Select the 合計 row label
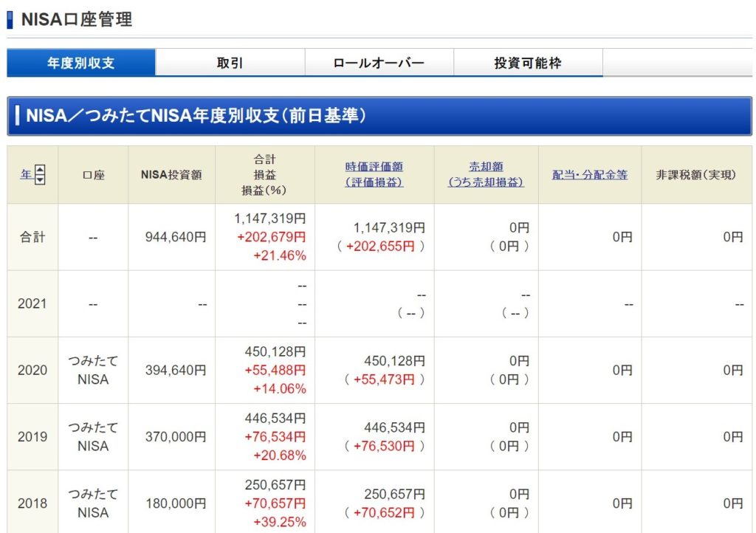The width and height of the screenshot is (756, 533). (x=32, y=237)
